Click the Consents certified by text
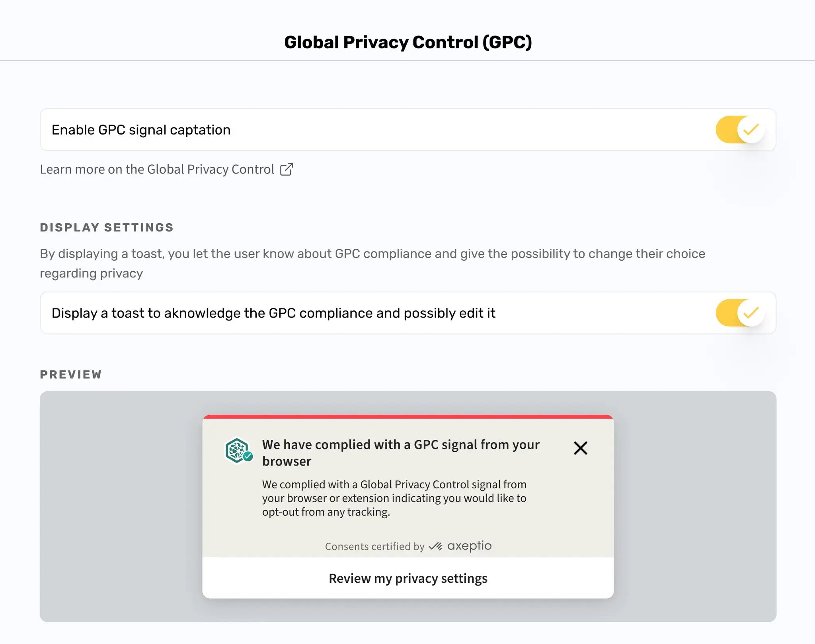 374,546
